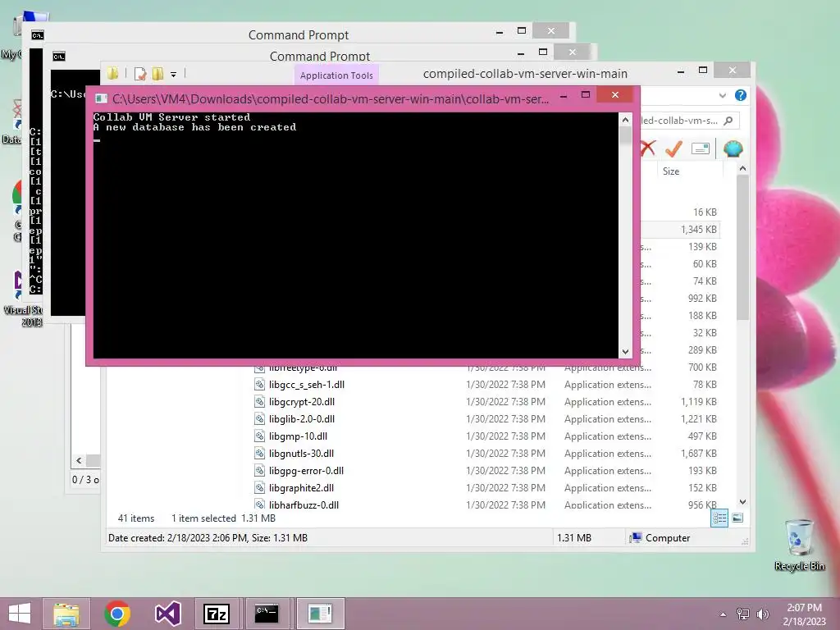Select file libharfbuzz-0.dll
This screenshot has height=630, width=840.
pyautogui.click(x=304, y=504)
